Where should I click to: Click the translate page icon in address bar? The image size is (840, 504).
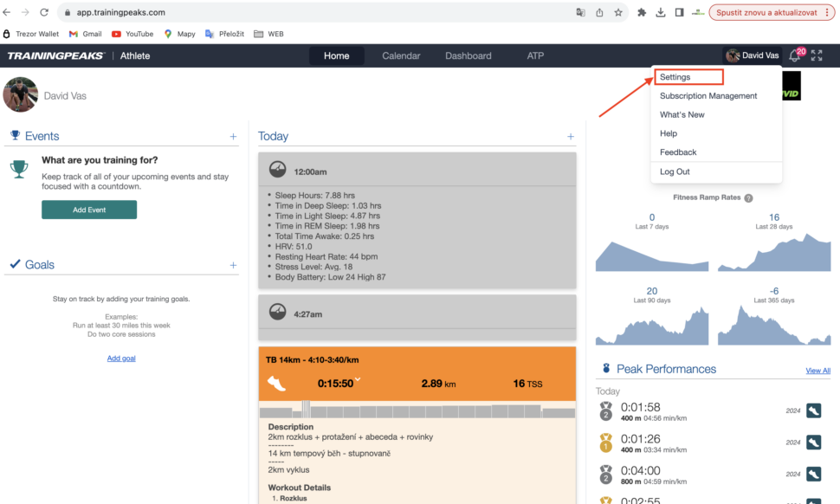(x=581, y=12)
